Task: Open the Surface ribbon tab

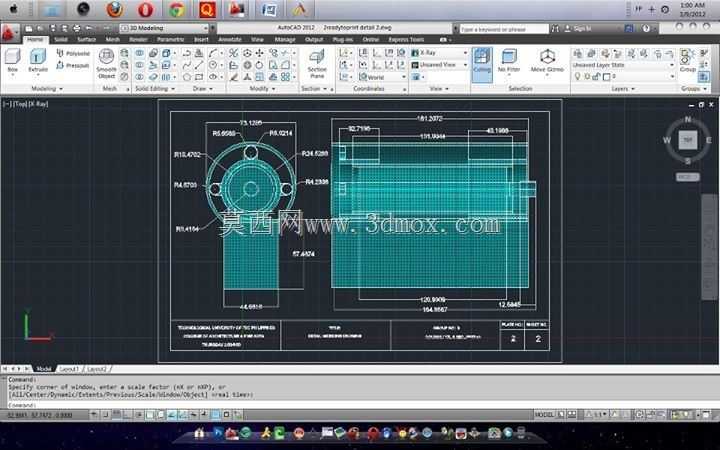Action: pos(86,39)
